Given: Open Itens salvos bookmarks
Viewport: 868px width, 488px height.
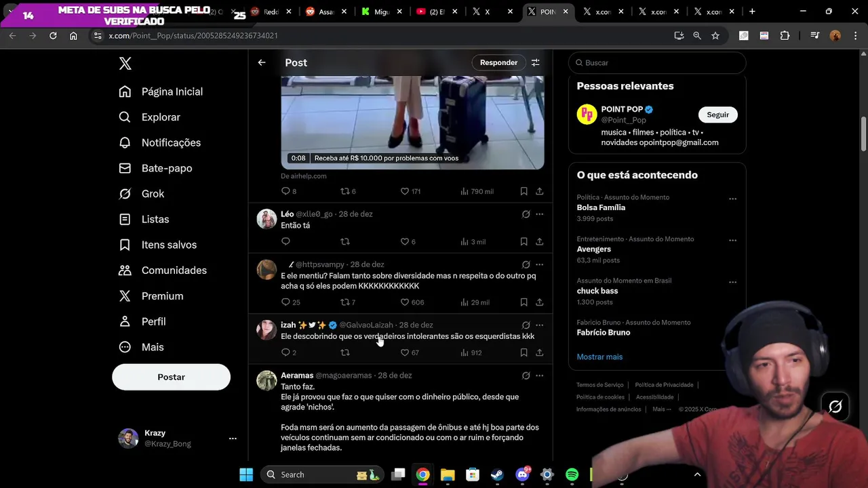Looking at the screenshot, I should coord(158,245).
